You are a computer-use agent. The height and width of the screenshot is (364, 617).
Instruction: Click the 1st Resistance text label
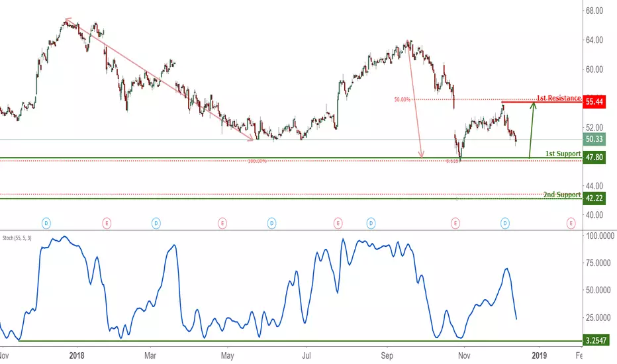coord(559,97)
